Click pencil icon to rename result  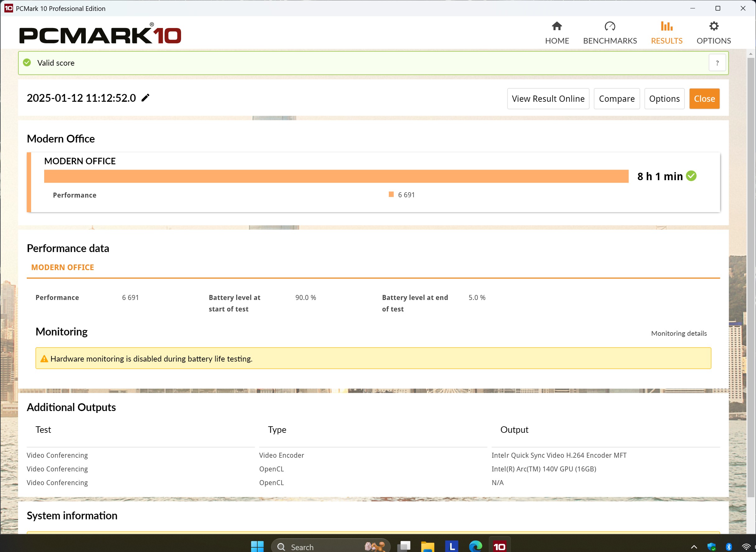point(145,98)
